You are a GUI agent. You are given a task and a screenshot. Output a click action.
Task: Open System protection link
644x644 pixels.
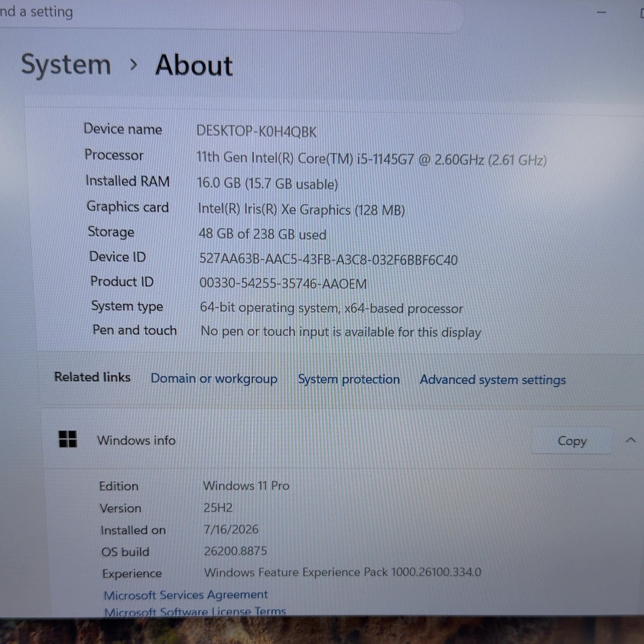coord(349,379)
